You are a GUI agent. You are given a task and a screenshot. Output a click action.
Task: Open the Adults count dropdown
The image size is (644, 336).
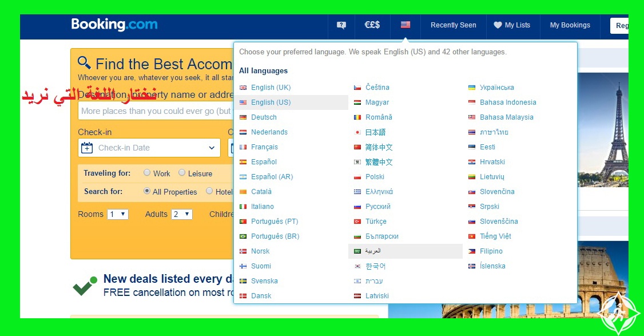pyautogui.click(x=181, y=214)
